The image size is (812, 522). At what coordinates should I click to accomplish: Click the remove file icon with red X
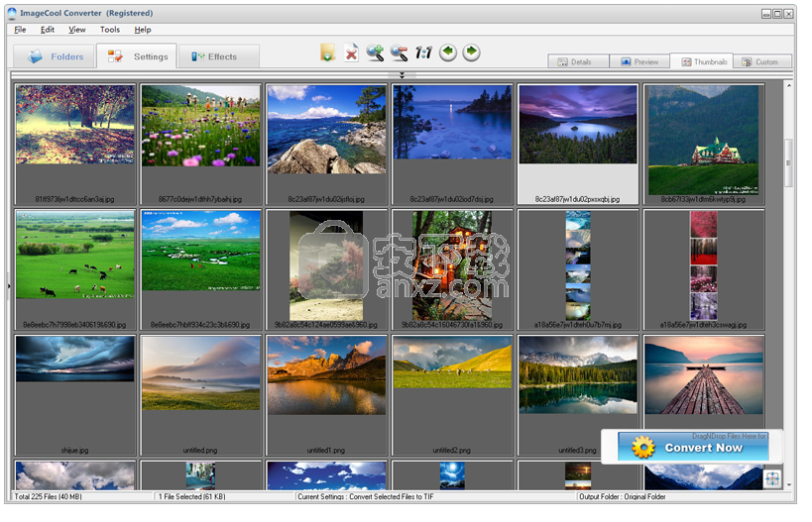click(x=351, y=52)
